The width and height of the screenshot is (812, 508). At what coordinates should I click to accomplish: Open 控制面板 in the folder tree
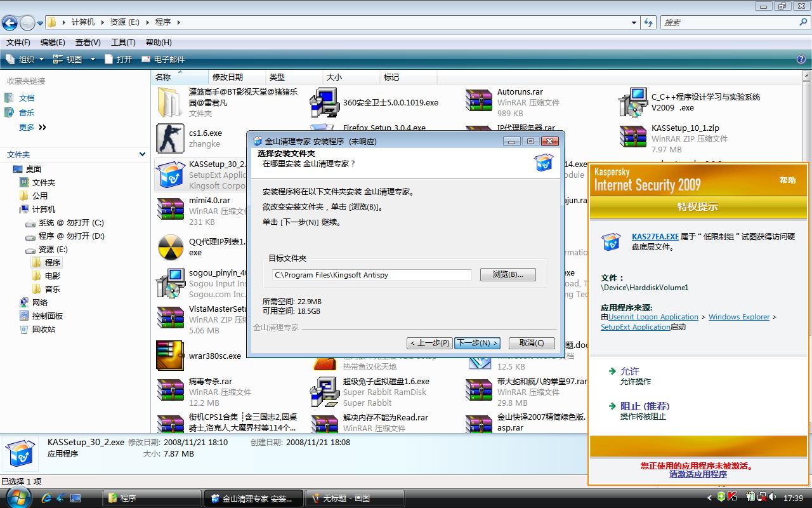[48, 316]
